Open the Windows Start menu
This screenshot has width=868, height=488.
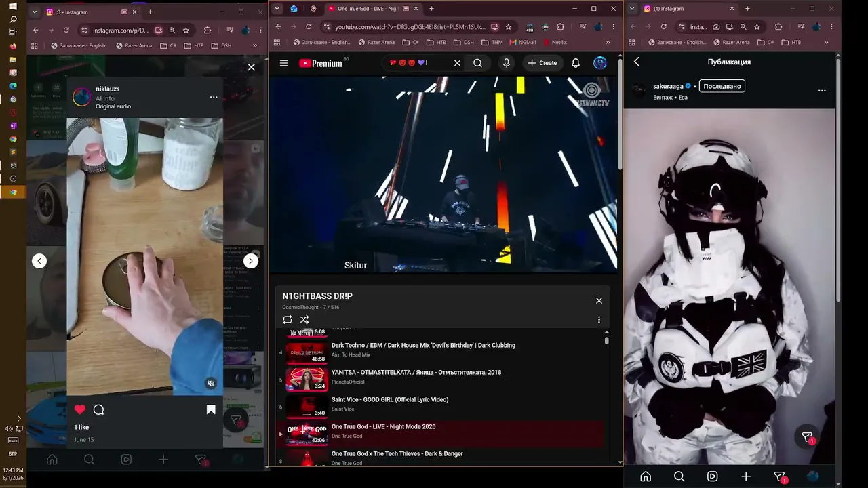[x=13, y=7]
